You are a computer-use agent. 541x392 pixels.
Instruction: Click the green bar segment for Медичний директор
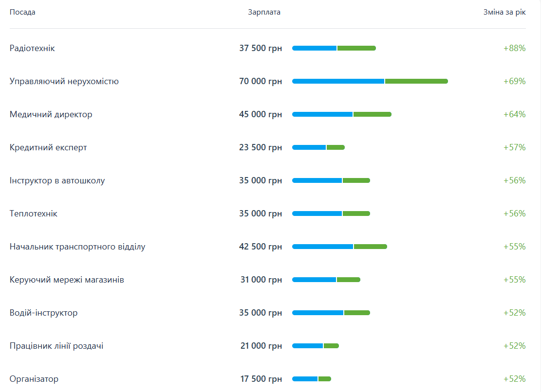[372, 114]
